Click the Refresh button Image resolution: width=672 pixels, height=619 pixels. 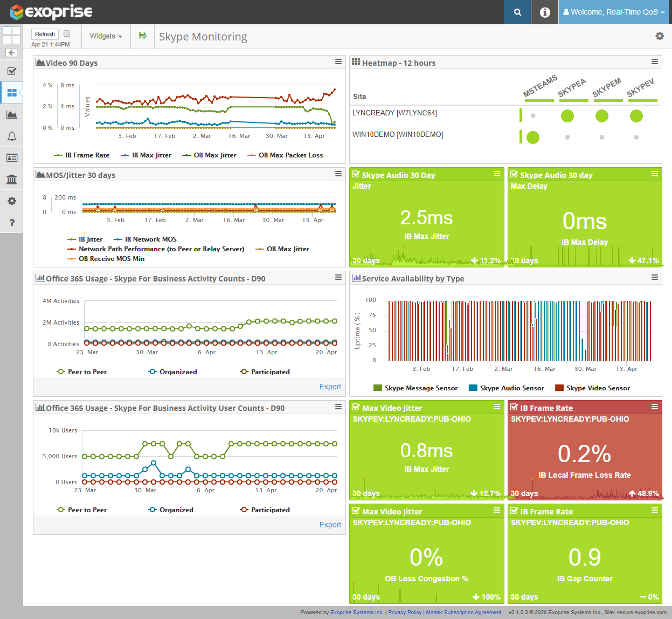coord(45,34)
